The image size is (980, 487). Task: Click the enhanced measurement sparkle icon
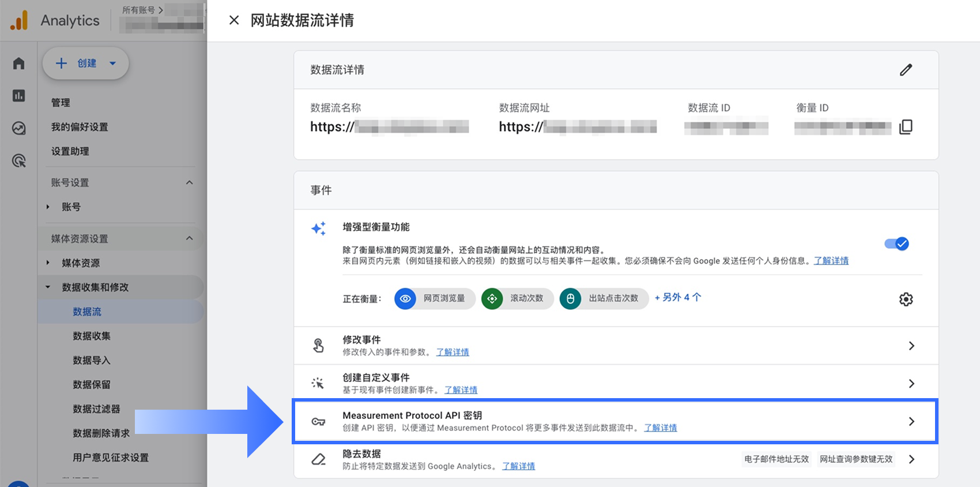318,228
